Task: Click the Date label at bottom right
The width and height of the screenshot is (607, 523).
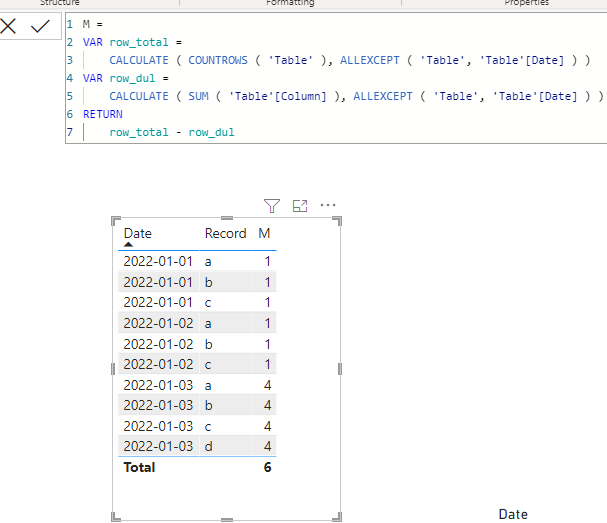Action: tap(513, 514)
